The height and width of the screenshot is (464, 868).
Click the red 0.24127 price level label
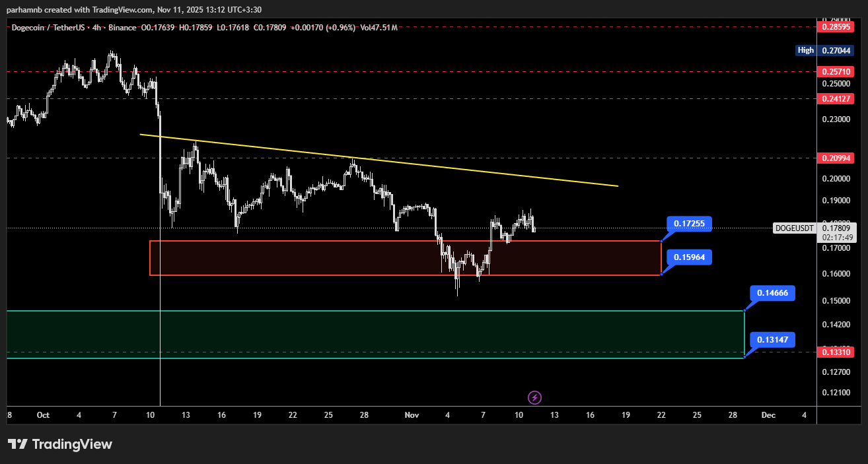(x=836, y=98)
